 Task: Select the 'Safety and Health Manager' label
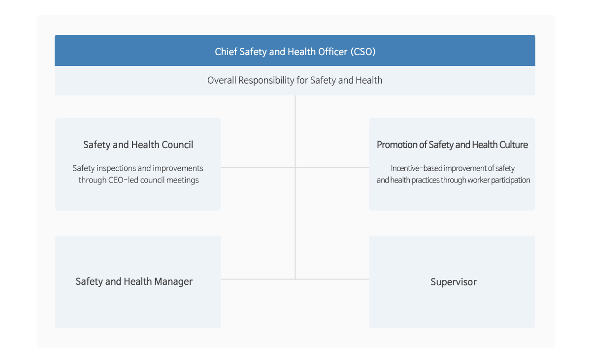[x=134, y=281]
